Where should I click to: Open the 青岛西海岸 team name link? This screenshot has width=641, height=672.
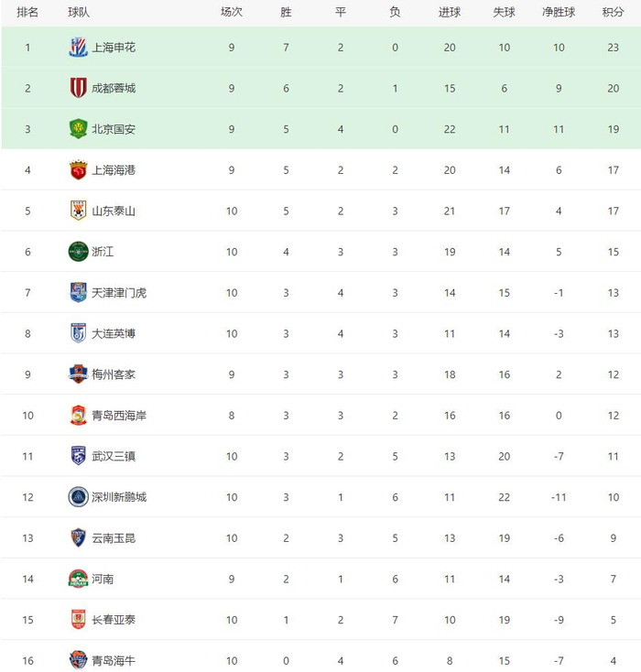[119, 416]
